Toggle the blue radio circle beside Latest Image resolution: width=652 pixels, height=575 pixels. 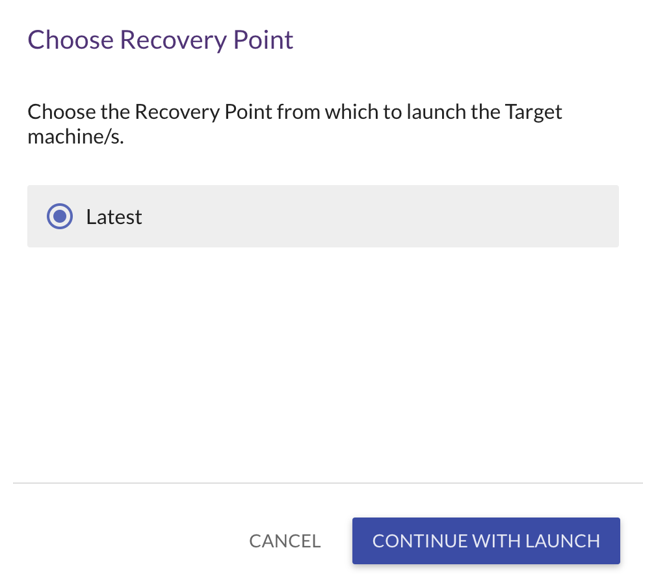[59, 216]
